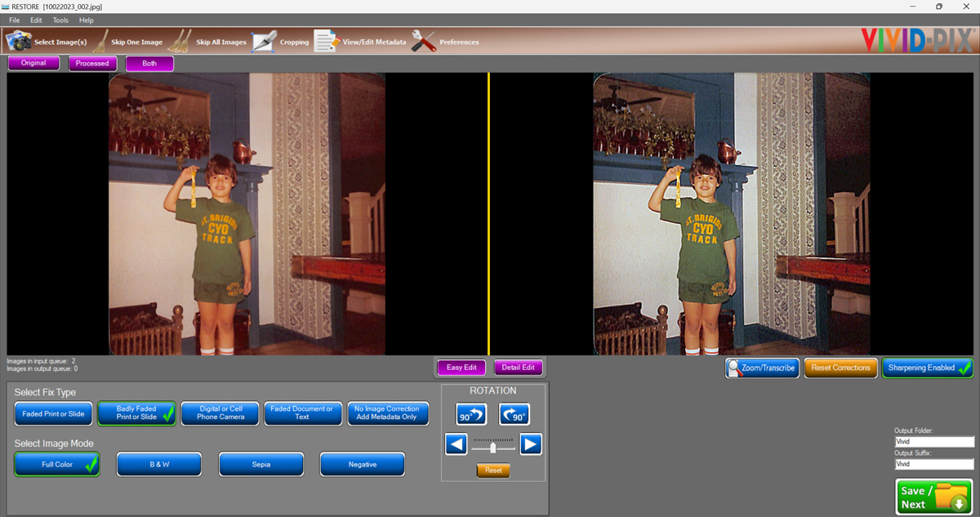
Task: Nudge rotation left with the blue arrow
Action: [x=456, y=443]
